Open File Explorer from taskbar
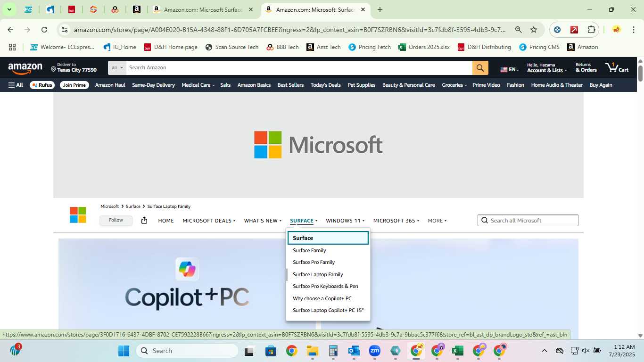This screenshot has width=644, height=362. coord(312,351)
